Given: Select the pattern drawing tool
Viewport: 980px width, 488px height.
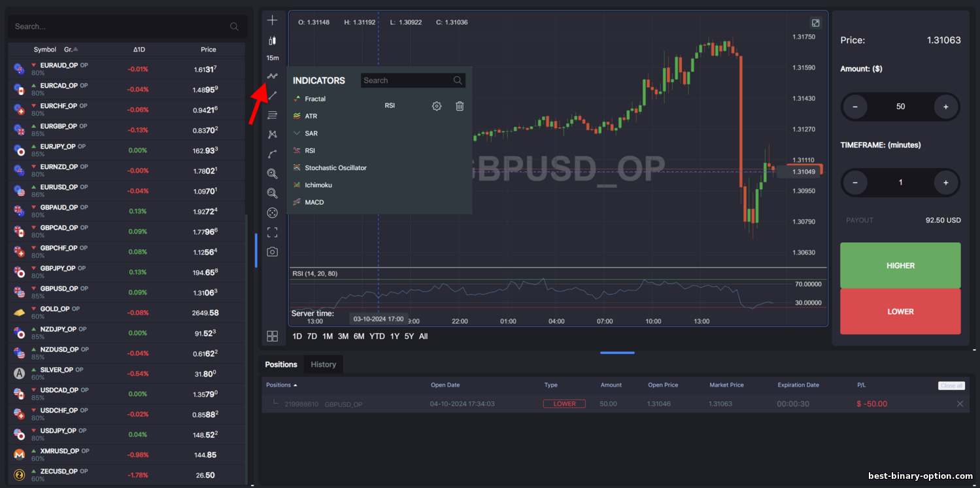Looking at the screenshot, I should [x=273, y=134].
